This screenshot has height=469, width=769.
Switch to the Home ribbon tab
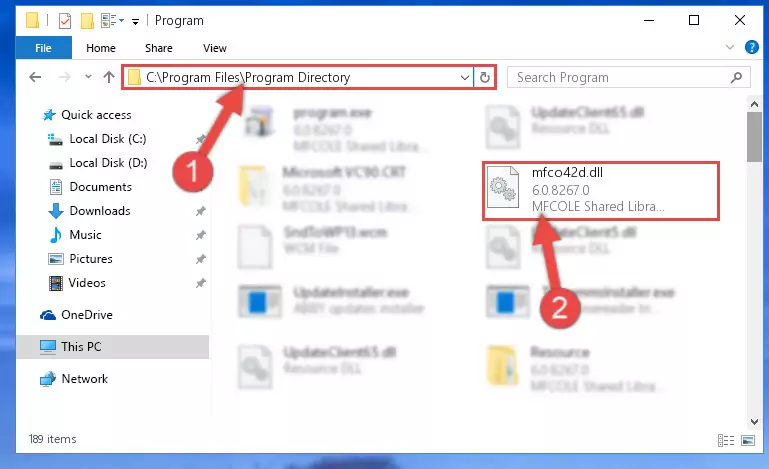tap(101, 48)
